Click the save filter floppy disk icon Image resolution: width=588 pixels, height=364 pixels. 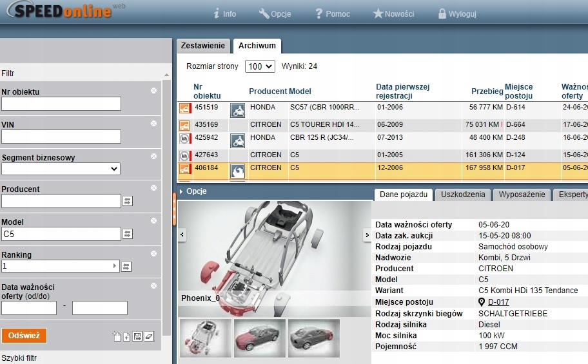click(x=137, y=336)
